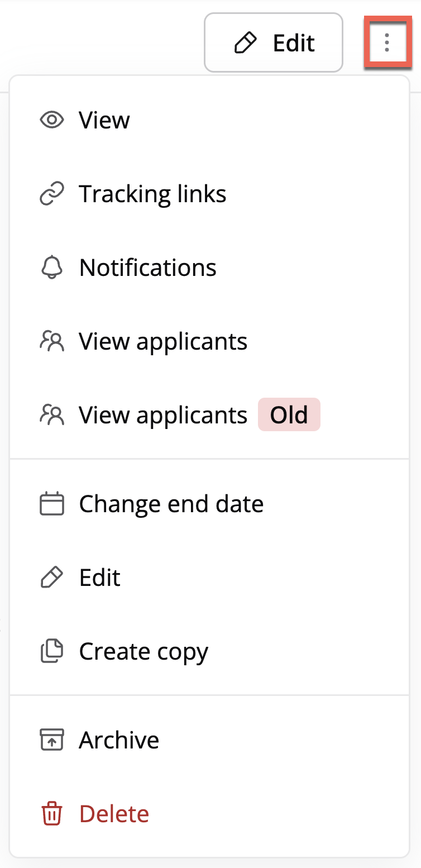Viewport: 421px width, 868px height.
Task: Click the bell icon for Notifications
Action: pyautogui.click(x=52, y=268)
